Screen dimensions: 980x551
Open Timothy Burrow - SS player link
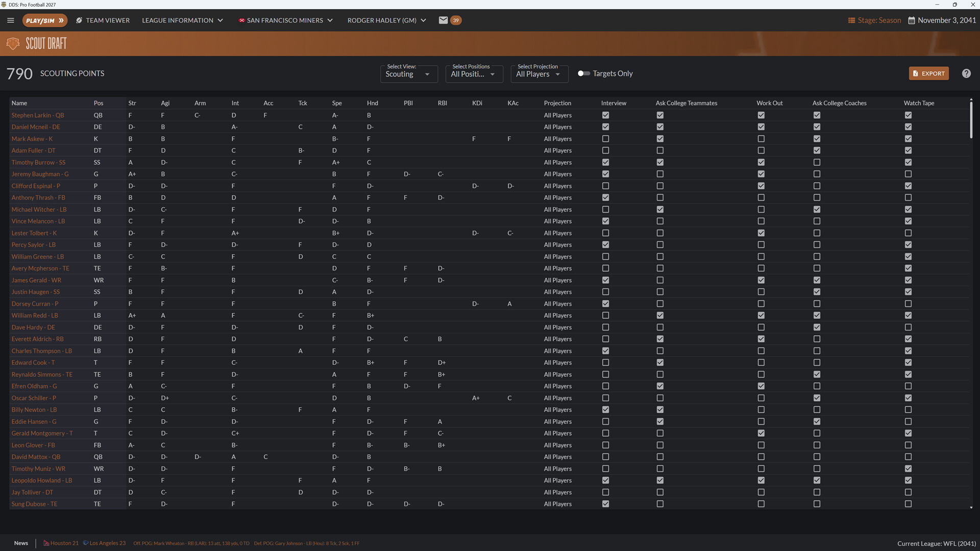click(38, 162)
